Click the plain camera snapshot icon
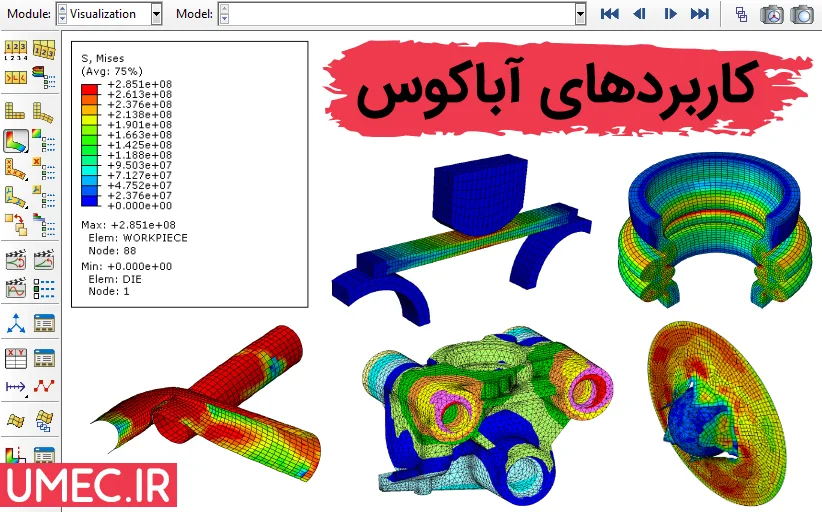Viewport: 822px width, 512px height. tap(802, 14)
